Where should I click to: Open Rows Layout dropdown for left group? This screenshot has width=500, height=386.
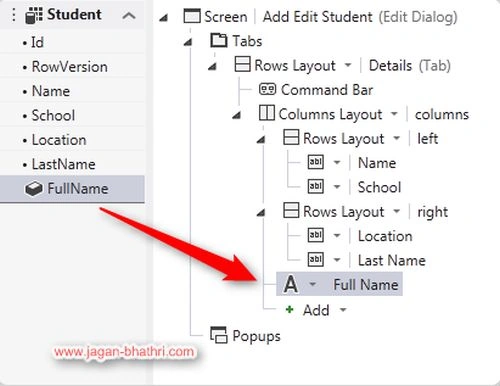[x=396, y=138]
